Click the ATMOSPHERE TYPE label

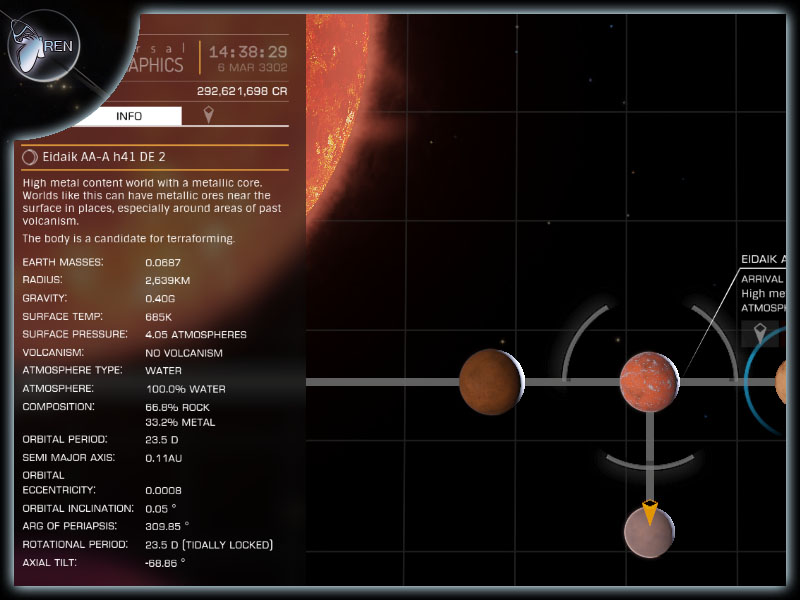coord(72,370)
